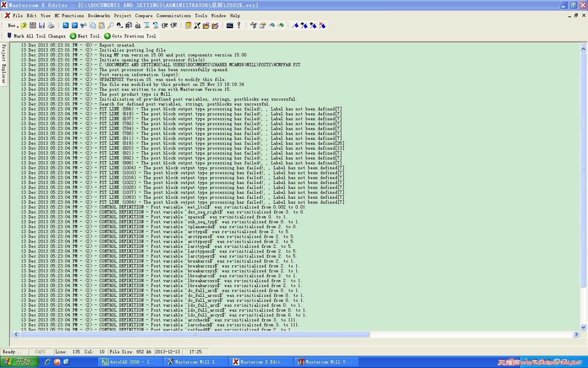Click the blue bookmark icon with left arrow
The image size is (588, 368).
pos(313,25)
